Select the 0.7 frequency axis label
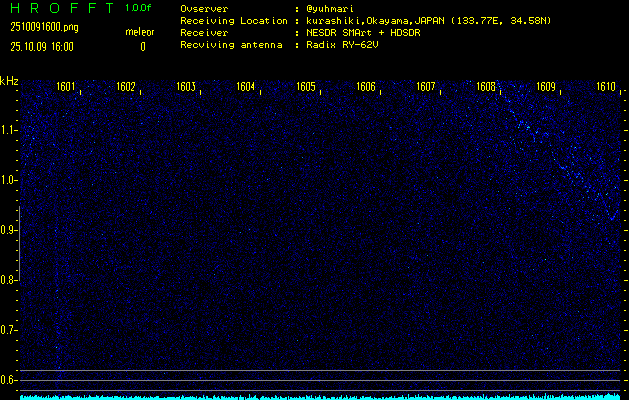Screen dimensions: 629x400 coord(9,330)
